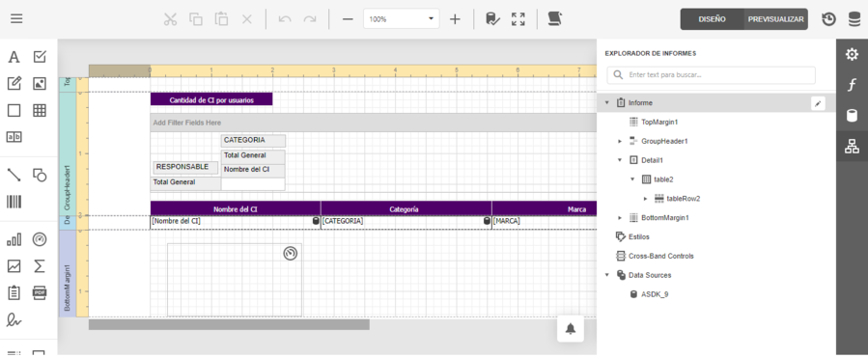This screenshot has width=868, height=358.
Task: Zoom in with the plus button
Action: 455,19
